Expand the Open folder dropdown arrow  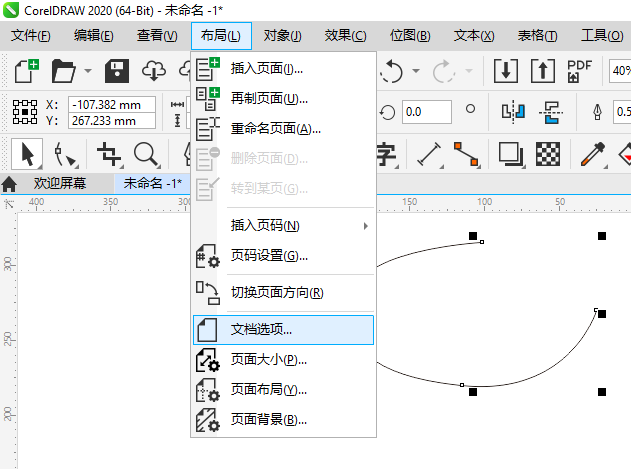88,71
